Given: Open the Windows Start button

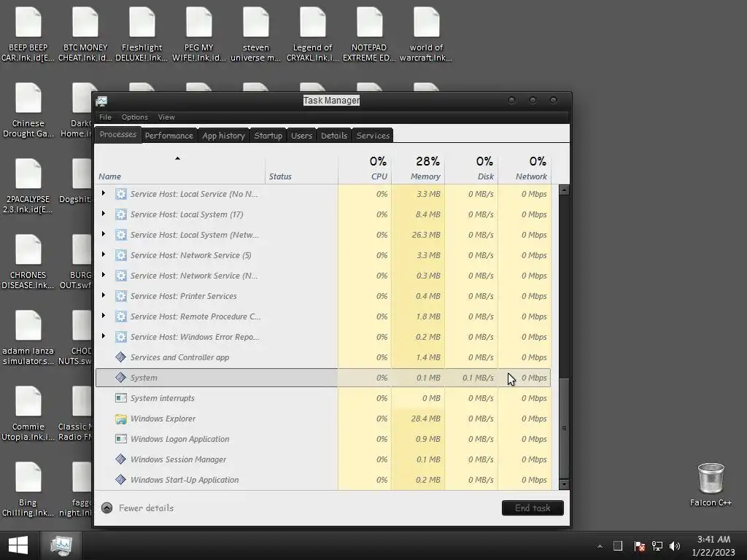Looking at the screenshot, I should click(18, 545).
